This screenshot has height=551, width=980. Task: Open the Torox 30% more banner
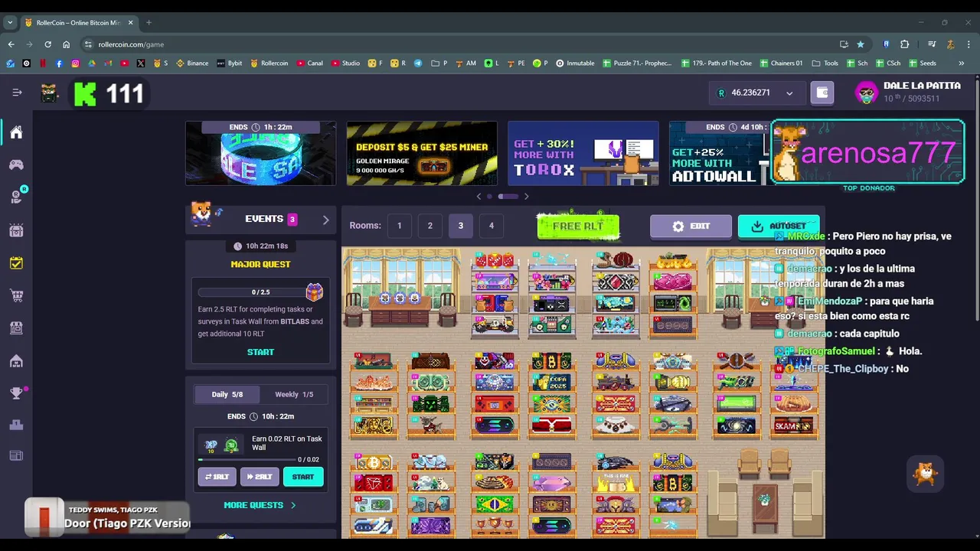tap(583, 153)
